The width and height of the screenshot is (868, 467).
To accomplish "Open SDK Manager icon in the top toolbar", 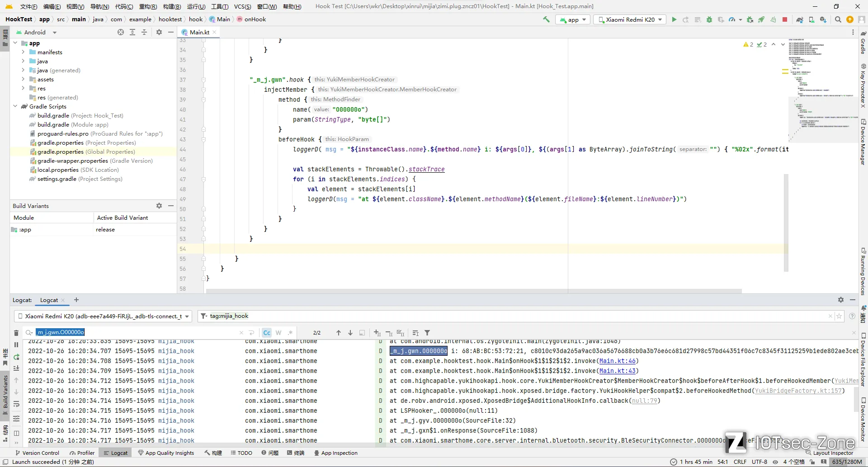I will [823, 19].
